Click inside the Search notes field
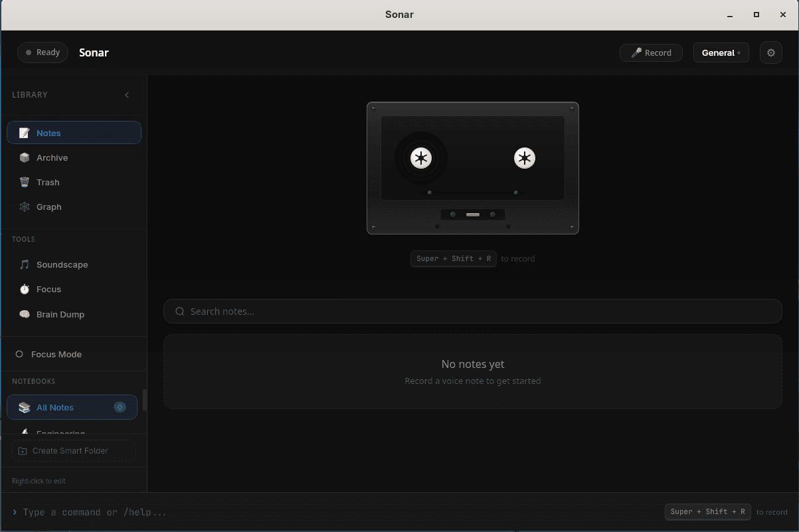Viewport: 799px width, 532px height. tap(472, 311)
